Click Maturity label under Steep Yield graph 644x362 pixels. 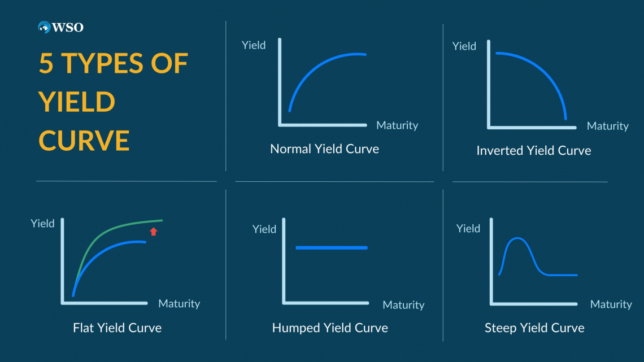coord(611,304)
